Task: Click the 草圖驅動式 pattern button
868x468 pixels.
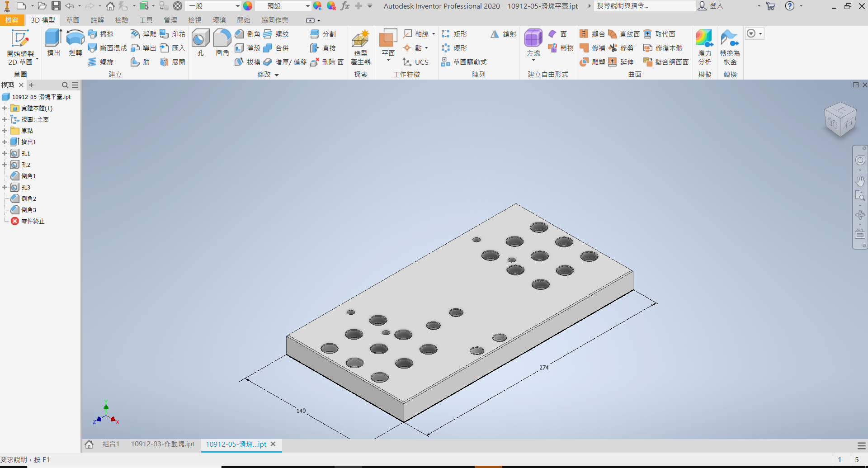Action: click(x=464, y=62)
